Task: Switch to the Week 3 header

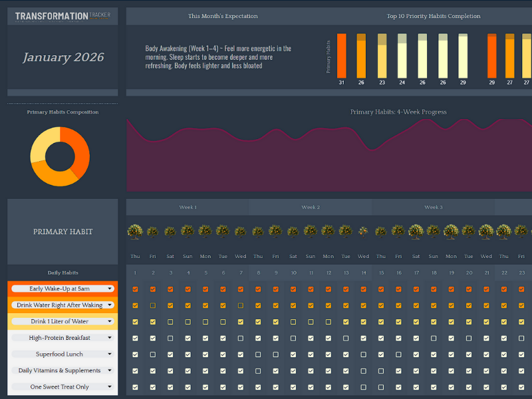Action: pos(433,207)
